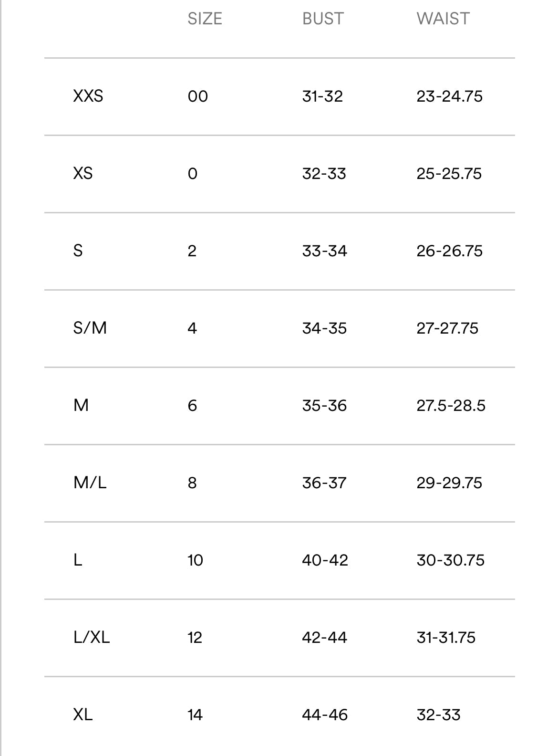558x756 pixels.
Task: Click waist measurement 32-33
Action: [438, 715]
